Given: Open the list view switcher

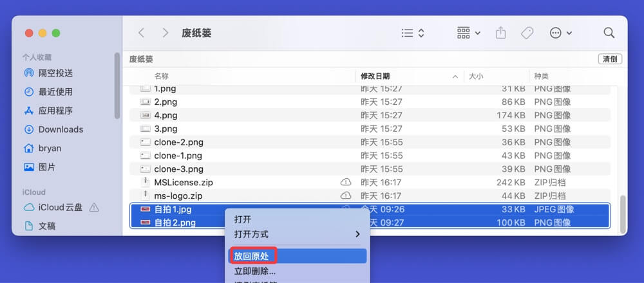Looking at the screenshot, I should [413, 33].
